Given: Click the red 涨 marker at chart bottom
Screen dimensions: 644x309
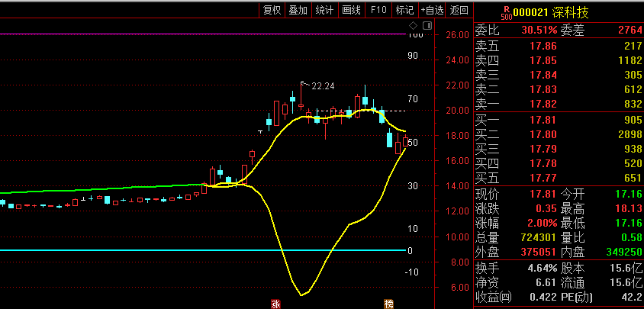Looking at the screenshot, I should click(275, 304).
